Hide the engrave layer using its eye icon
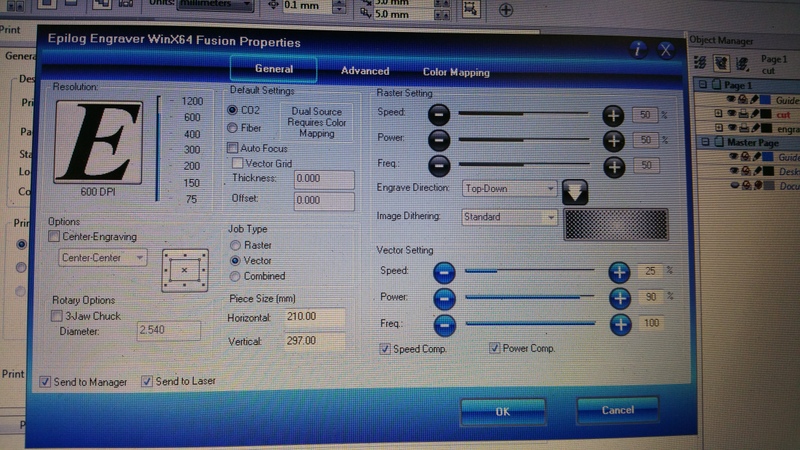This screenshot has height=450, width=800. (x=733, y=128)
